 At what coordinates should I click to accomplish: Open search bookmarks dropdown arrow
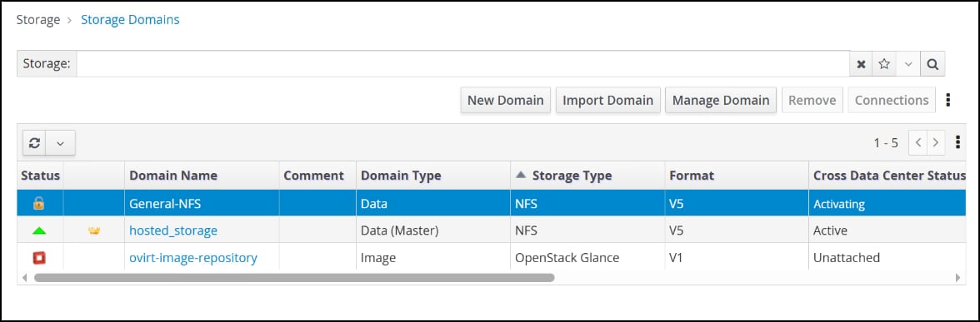(908, 63)
